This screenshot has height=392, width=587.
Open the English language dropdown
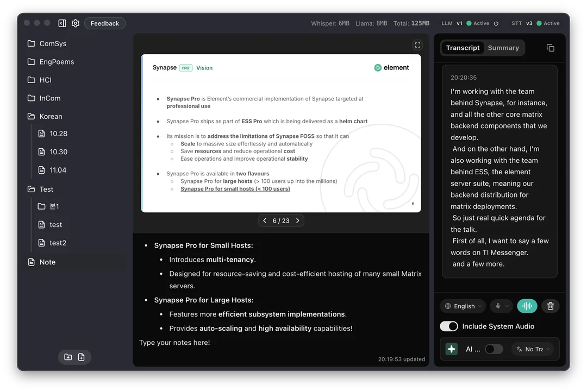click(463, 306)
